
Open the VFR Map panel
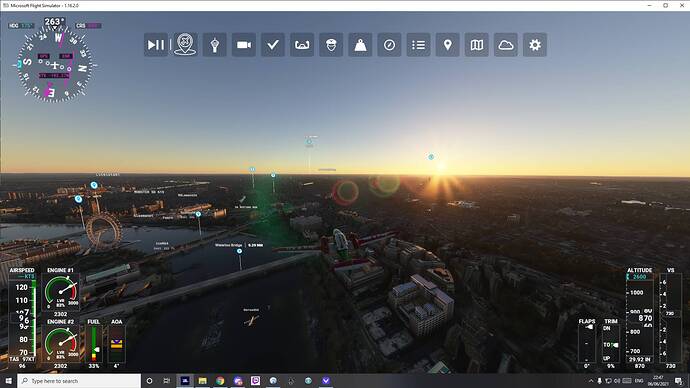(477, 45)
